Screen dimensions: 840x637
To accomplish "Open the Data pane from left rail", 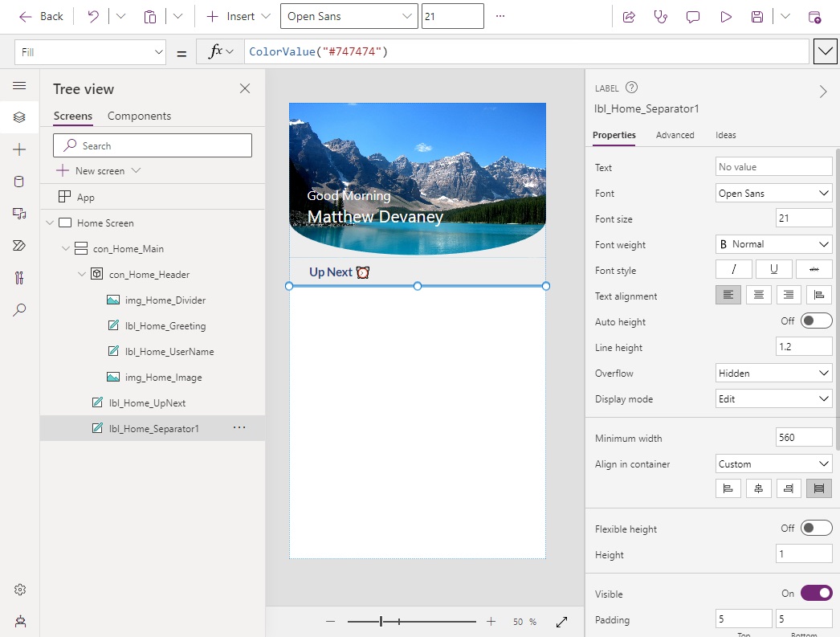I will [x=20, y=181].
